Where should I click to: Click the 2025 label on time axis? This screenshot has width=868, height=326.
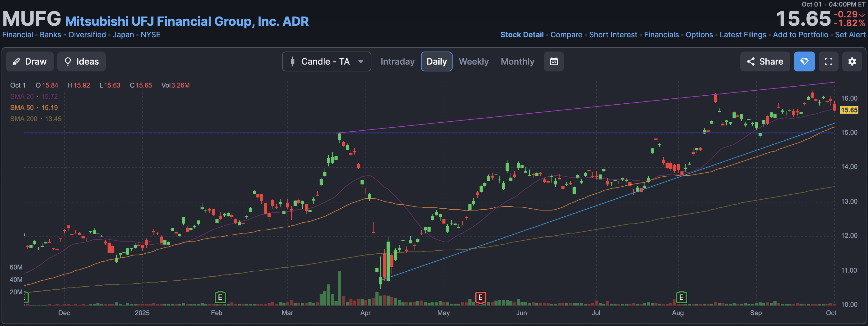(x=142, y=313)
